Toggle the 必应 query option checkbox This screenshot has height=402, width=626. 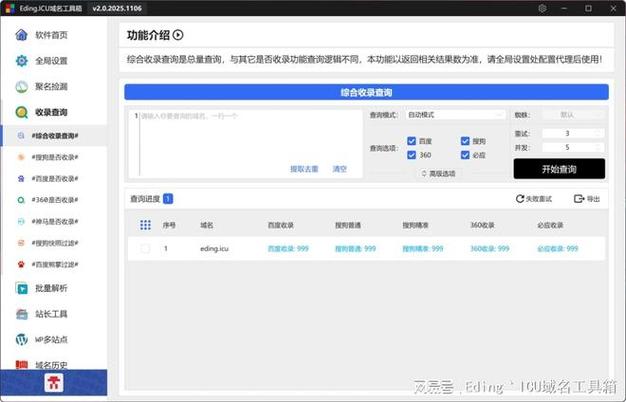coord(465,155)
